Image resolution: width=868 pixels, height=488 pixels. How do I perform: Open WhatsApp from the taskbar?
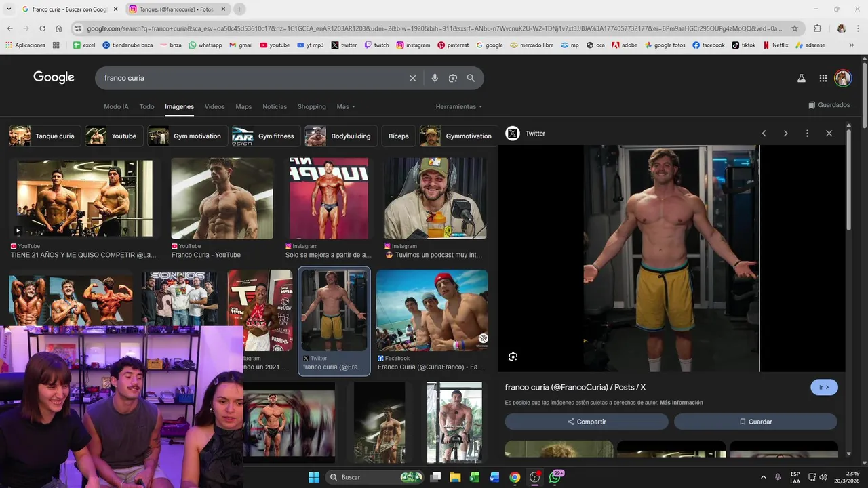[555, 477]
